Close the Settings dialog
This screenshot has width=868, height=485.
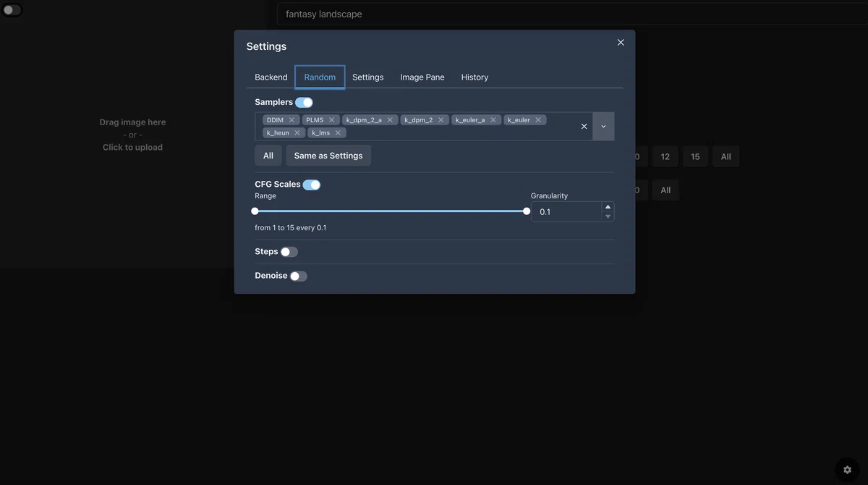tap(621, 43)
